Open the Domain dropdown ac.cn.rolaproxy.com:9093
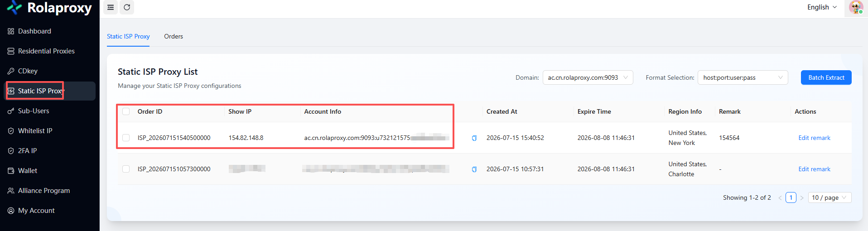Image resolution: width=868 pixels, height=231 pixels. coord(588,77)
